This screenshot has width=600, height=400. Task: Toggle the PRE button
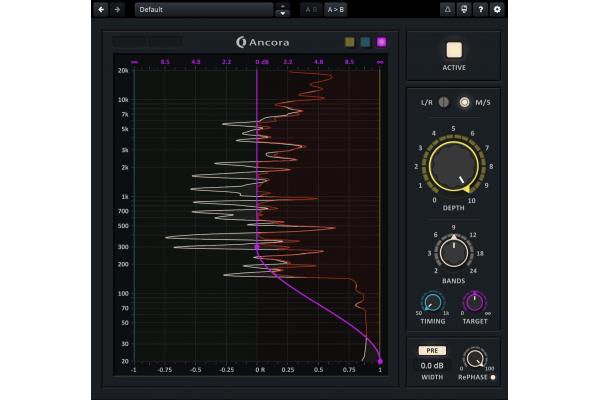[432, 350]
